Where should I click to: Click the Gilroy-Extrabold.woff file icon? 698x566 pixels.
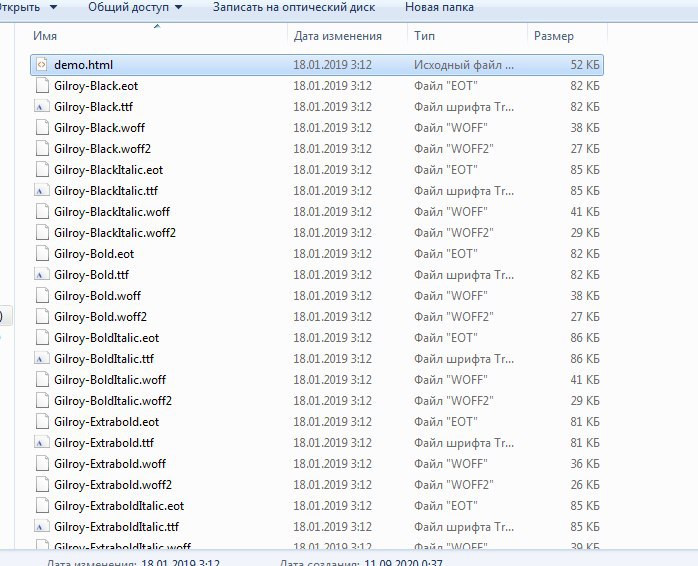coord(42,464)
